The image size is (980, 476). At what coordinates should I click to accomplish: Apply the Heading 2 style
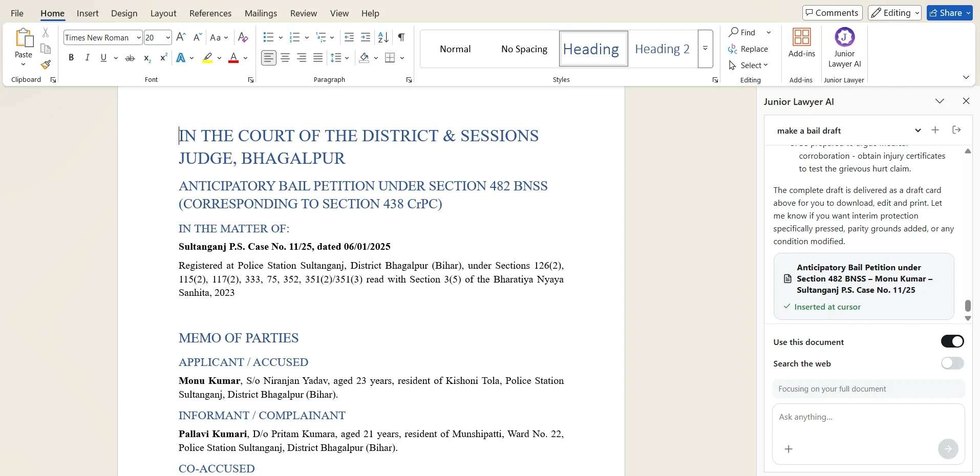point(662,49)
